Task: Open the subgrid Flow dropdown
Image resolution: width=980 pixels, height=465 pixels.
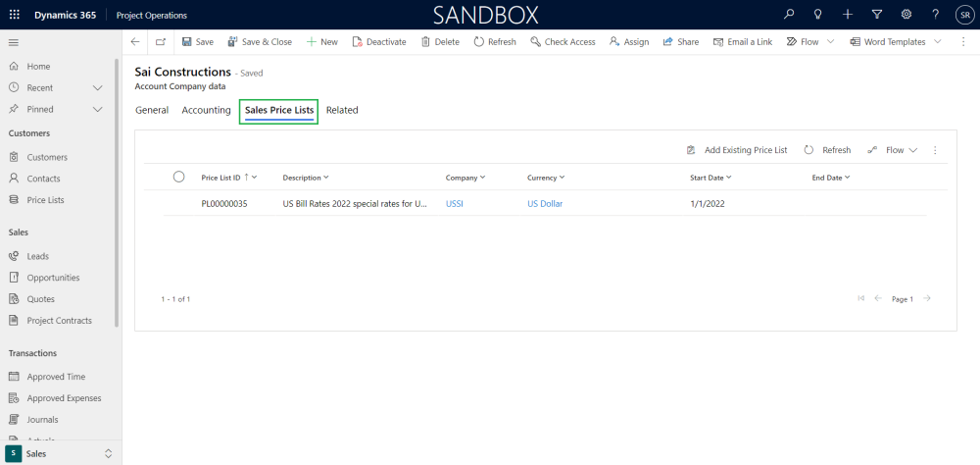Action: [x=893, y=150]
